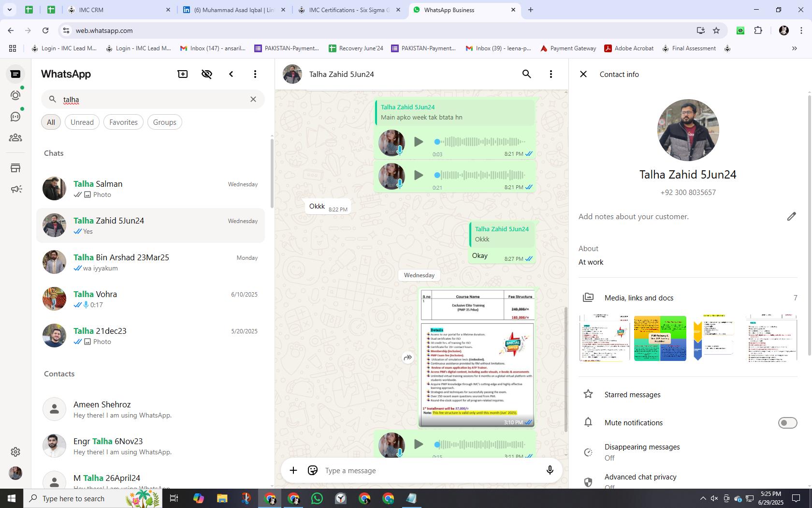Record a voice message with microphone
The height and width of the screenshot is (508, 812).
550,470
